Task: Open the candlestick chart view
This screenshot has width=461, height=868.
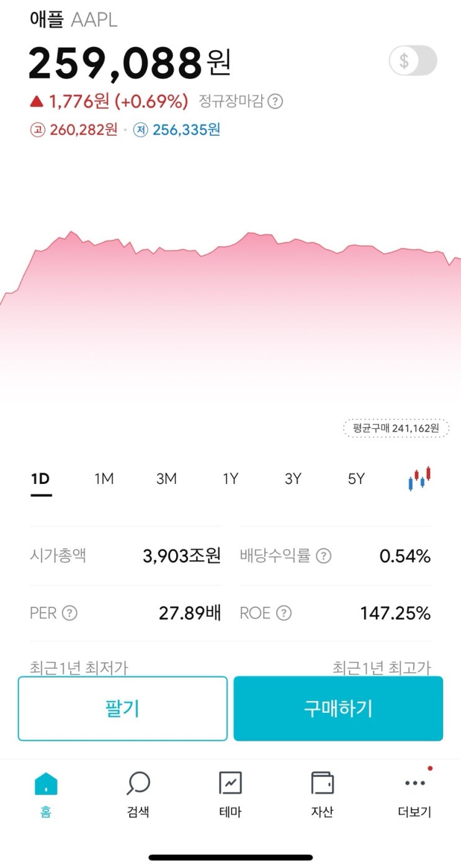Action: pyautogui.click(x=419, y=478)
